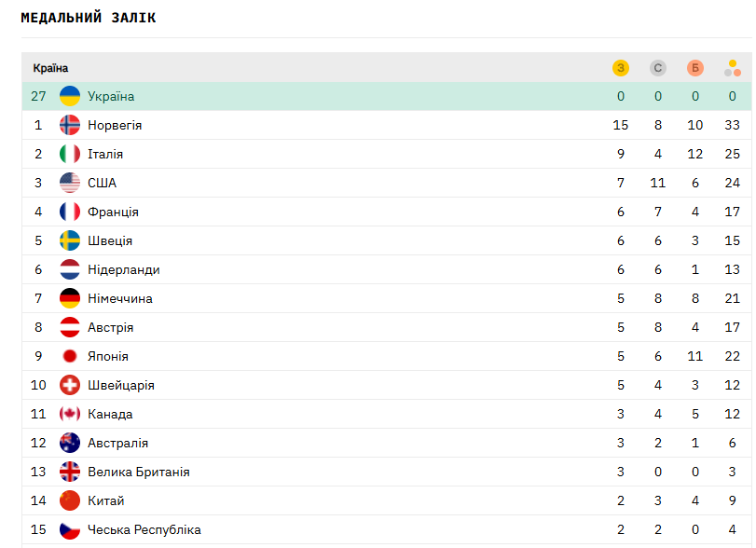The height and width of the screenshot is (548, 756).
Task: Click the gold medal column icon
Action: 621,68
